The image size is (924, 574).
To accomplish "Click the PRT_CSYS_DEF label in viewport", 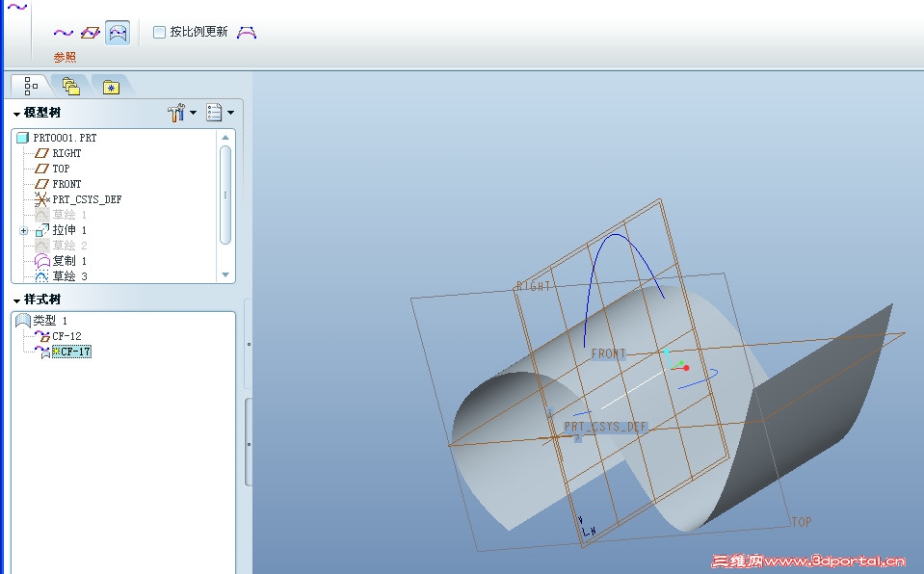I will click(x=605, y=427).
